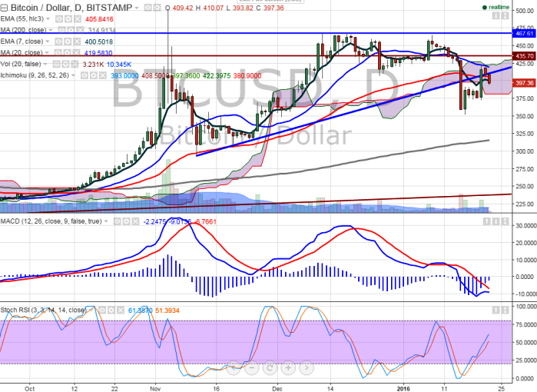Screen dimensions: 537x392
Task: Hide the EMA (7, close) indicator
Action: [x=58, y=42]
